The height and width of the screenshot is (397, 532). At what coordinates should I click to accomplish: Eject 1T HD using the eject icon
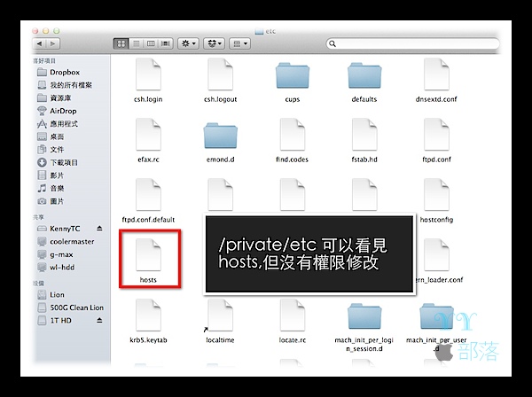99,320
